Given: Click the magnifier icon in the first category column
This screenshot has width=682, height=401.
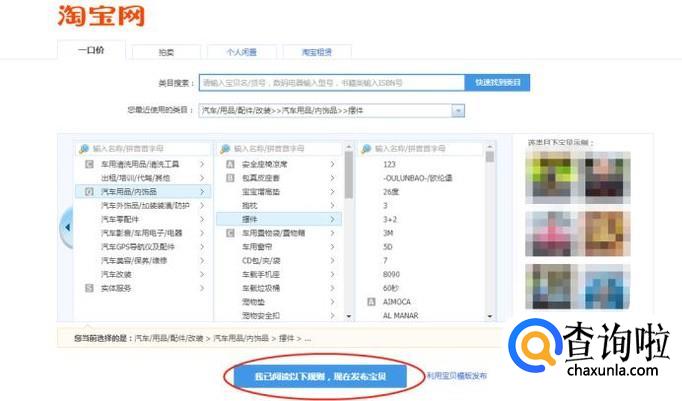Looking at the screenshot, I should point(84,149).
